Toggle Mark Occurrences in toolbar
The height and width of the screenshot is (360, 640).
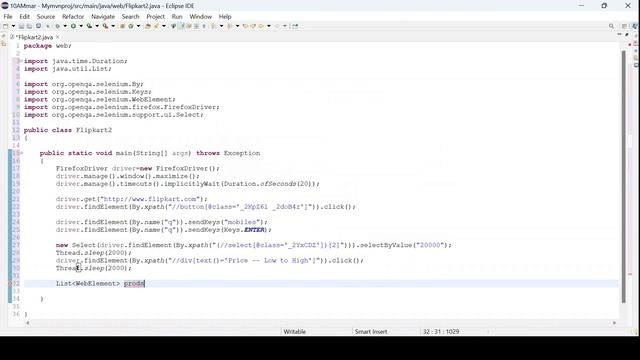182,26
